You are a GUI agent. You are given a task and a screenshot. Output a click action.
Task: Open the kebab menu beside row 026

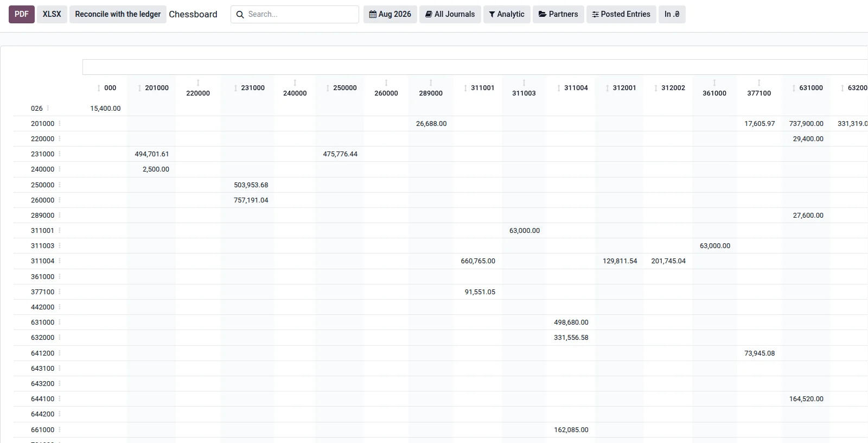[x=48, y=108]
